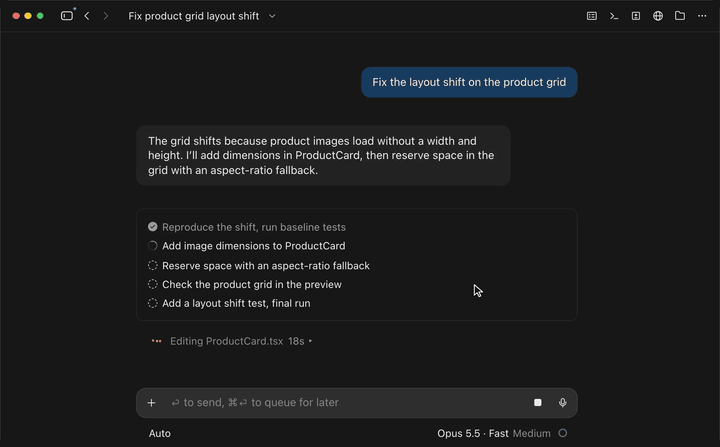
Task: Open the 'Opus 5.5 · Fast' model selector
Action: coord(472,434)
